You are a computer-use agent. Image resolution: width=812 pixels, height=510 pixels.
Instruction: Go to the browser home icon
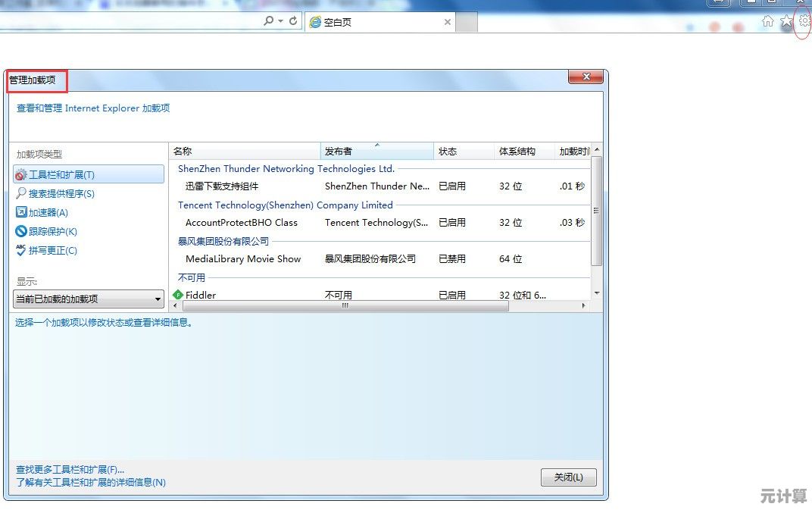click(768, 20)
